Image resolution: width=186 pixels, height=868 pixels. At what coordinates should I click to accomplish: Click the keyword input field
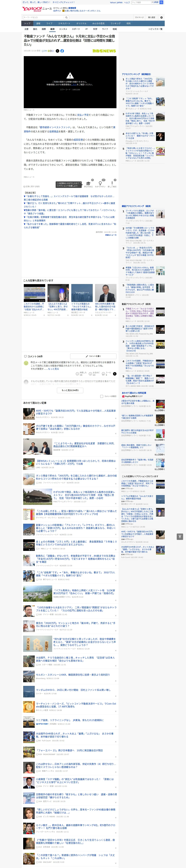(x=44, y=17)
